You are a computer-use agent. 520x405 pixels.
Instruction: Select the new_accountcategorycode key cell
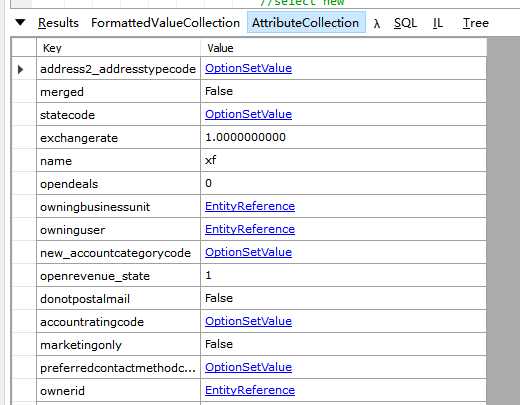coord(118,252)
